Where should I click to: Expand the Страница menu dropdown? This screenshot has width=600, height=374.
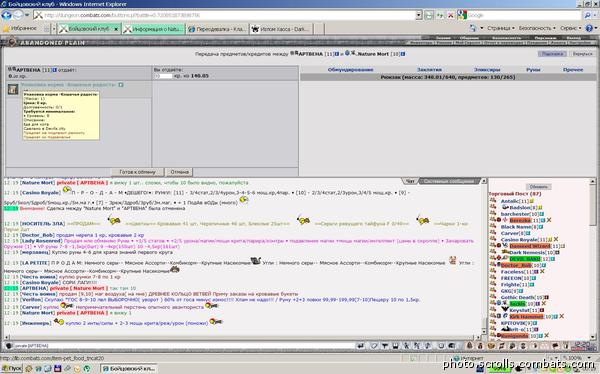tap(501, 28)
